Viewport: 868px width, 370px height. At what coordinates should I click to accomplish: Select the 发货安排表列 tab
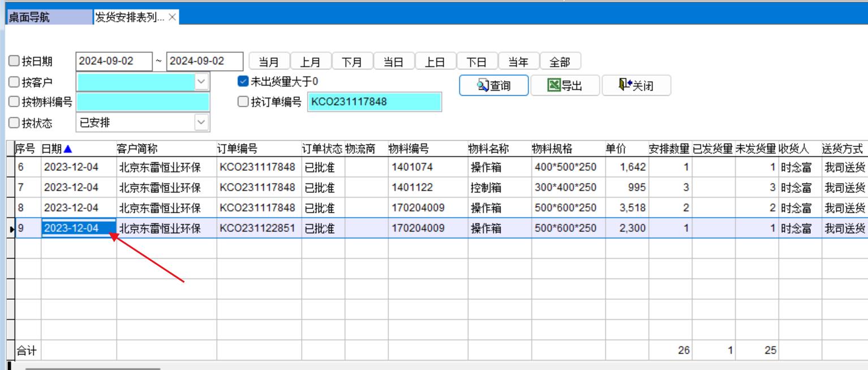(x=130, y=18)
